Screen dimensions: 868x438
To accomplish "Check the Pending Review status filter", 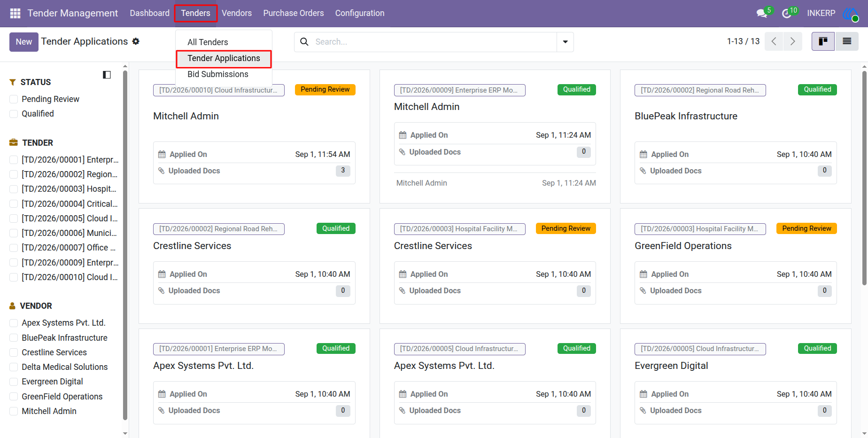I will pos(14,99).
